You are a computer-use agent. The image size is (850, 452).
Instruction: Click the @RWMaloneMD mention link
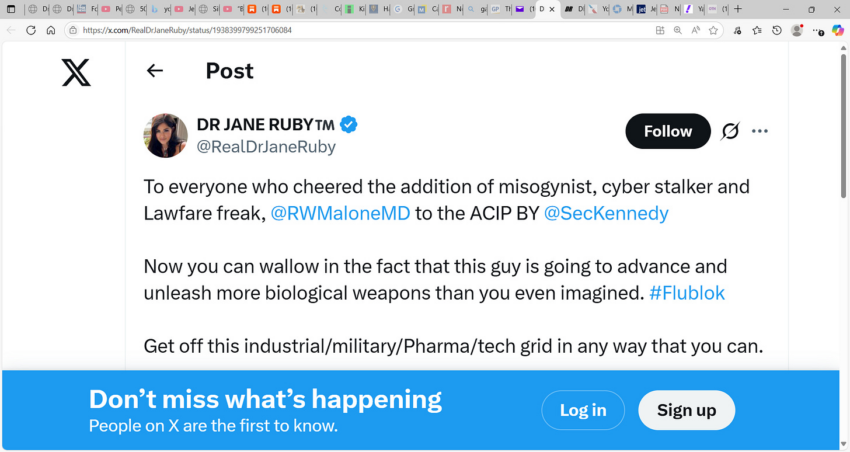tap(340, 213)
